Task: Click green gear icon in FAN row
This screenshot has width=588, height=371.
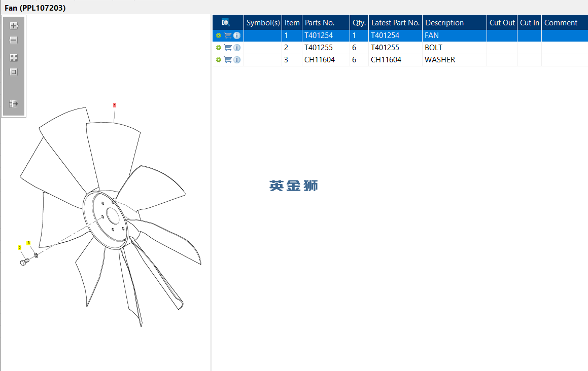Action: (219, 35)
